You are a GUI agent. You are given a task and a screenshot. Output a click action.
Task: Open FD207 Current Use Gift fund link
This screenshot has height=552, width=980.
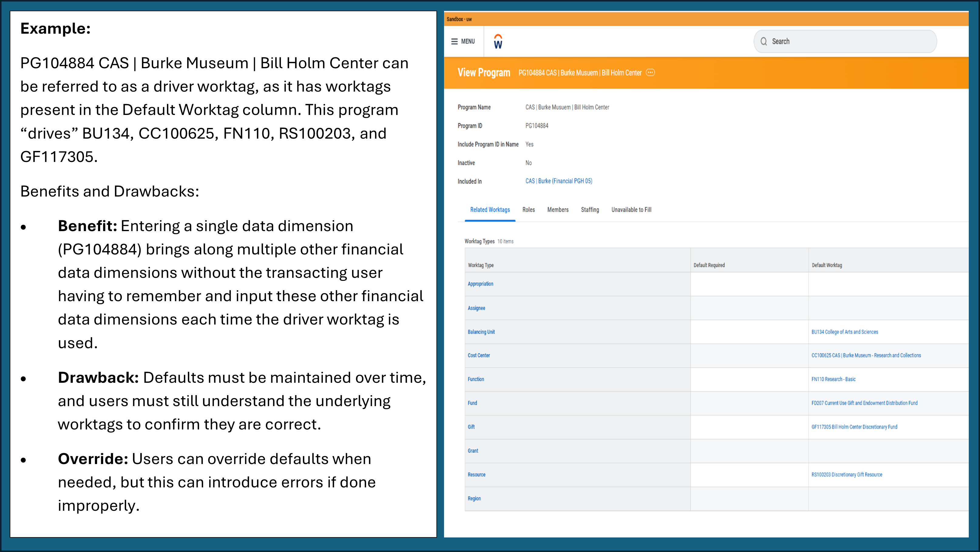[864, 403]
